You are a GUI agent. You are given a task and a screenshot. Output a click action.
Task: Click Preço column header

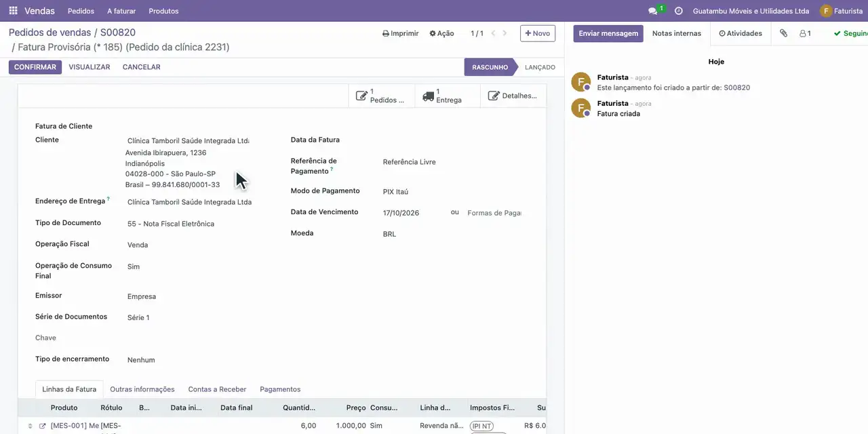click(356, 408)
